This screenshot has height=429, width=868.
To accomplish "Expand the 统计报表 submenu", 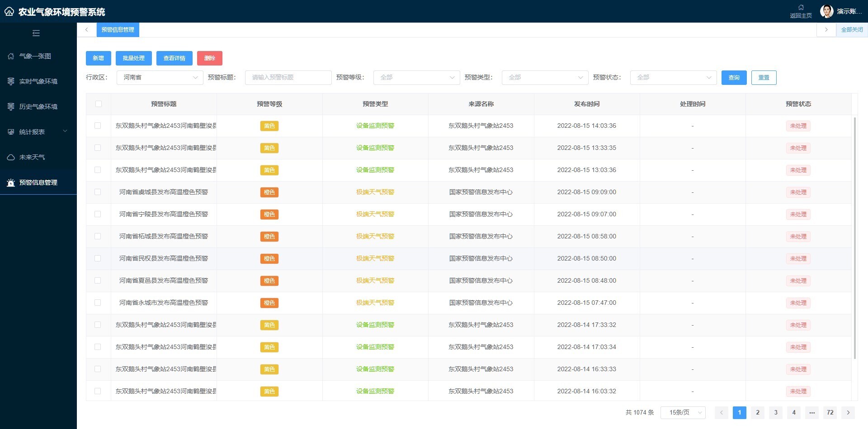I will click(38, 131).
